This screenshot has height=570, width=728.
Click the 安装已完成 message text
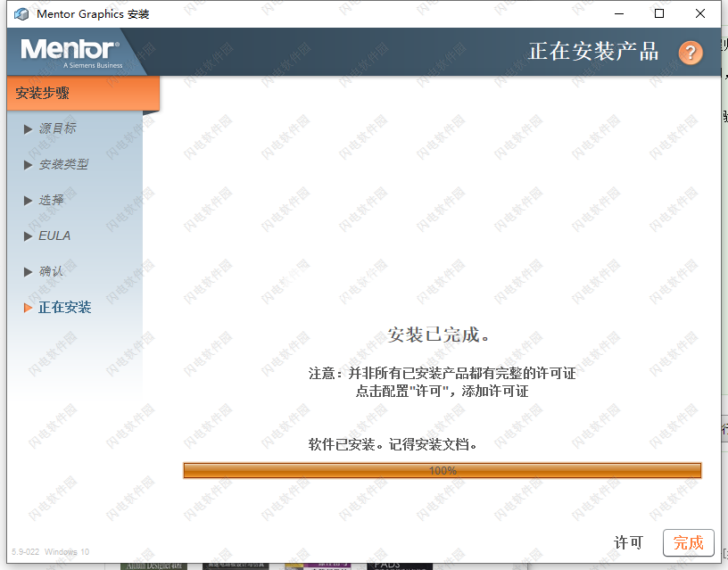(439, 335)
